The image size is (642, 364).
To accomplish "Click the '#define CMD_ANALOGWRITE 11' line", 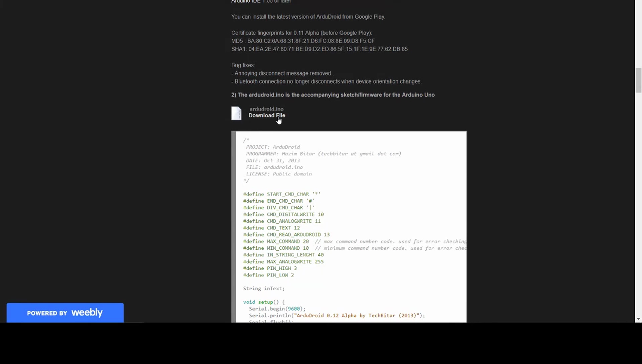I will click(x=282, y=221).
